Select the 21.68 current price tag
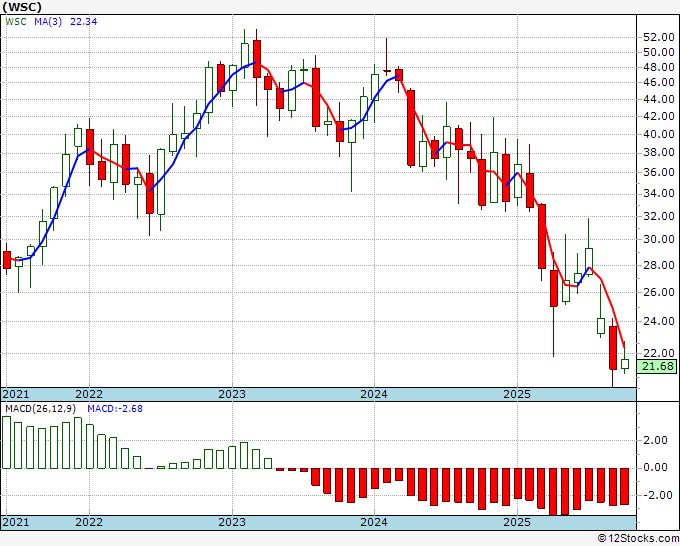Screen dimensions: 680x546 (x=658, y=366)
